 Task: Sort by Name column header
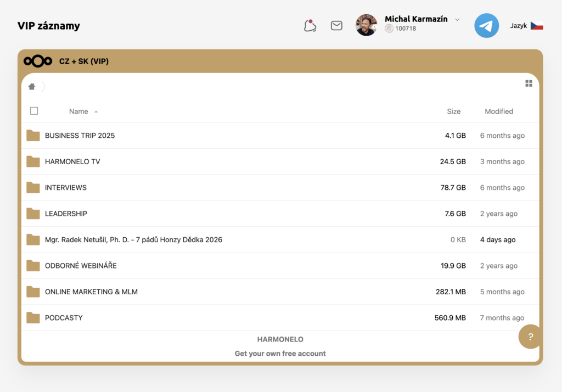point(78,111)
